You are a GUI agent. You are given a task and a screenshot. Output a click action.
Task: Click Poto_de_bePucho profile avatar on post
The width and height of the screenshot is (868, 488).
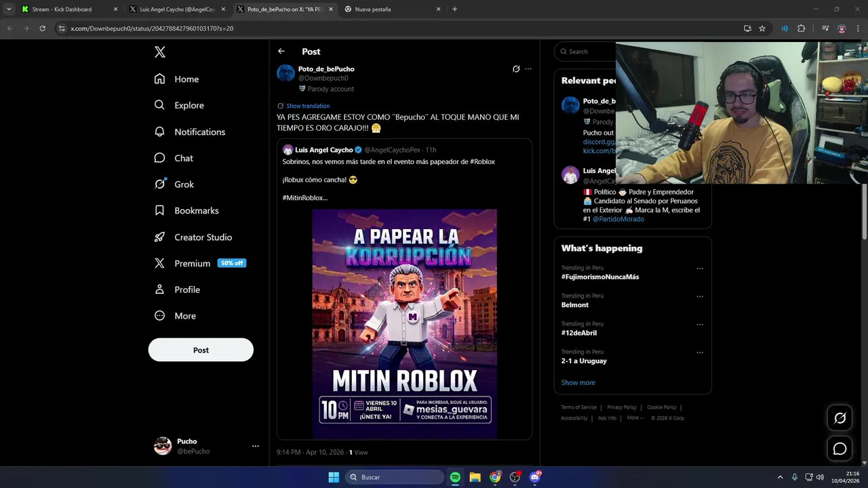[x=285, y=73]
